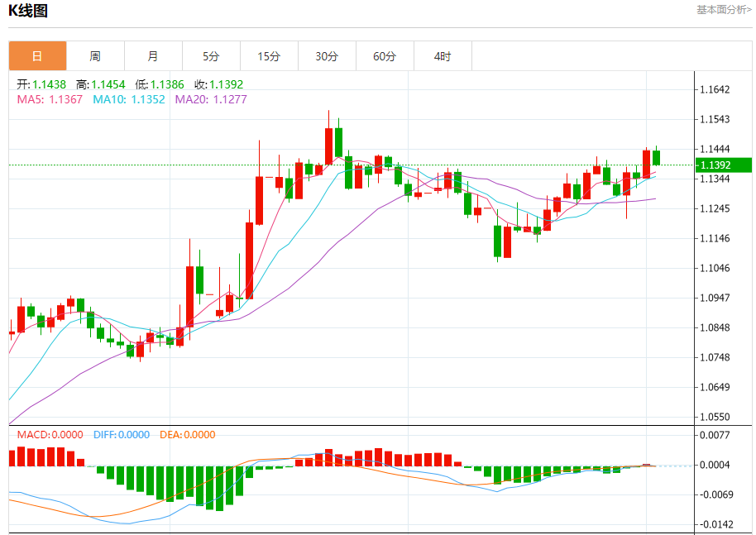Click the -0.0142 MACD axis label
Viewport: 756px width, 535px height.
tap(716, 524)
